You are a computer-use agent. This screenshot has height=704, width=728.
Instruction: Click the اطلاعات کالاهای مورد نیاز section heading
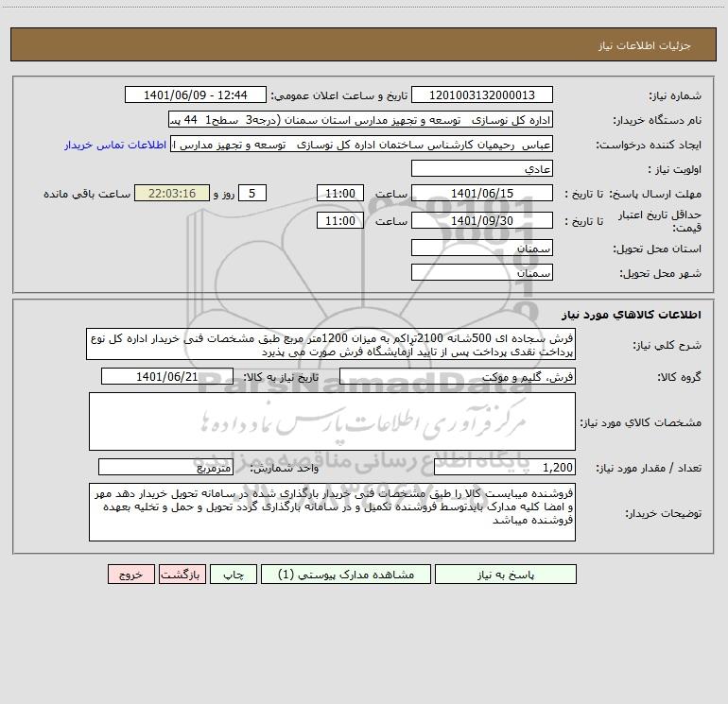point(631,315)
